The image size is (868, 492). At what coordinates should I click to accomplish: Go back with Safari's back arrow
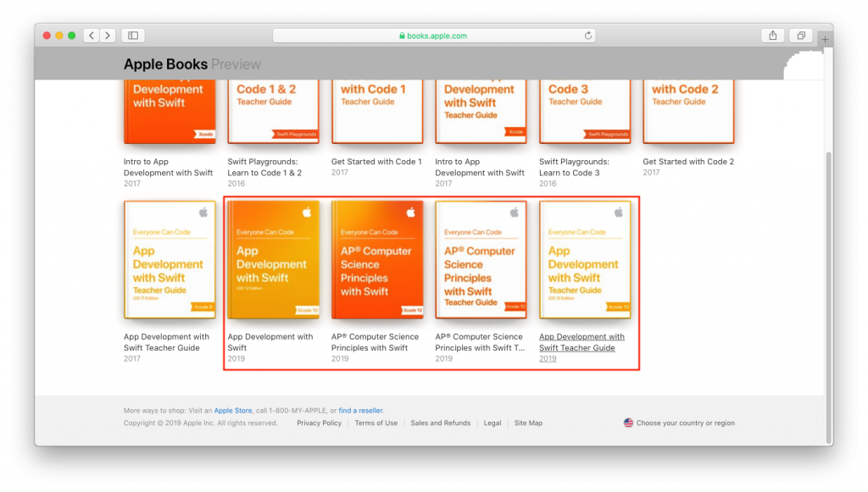(92, 36)
